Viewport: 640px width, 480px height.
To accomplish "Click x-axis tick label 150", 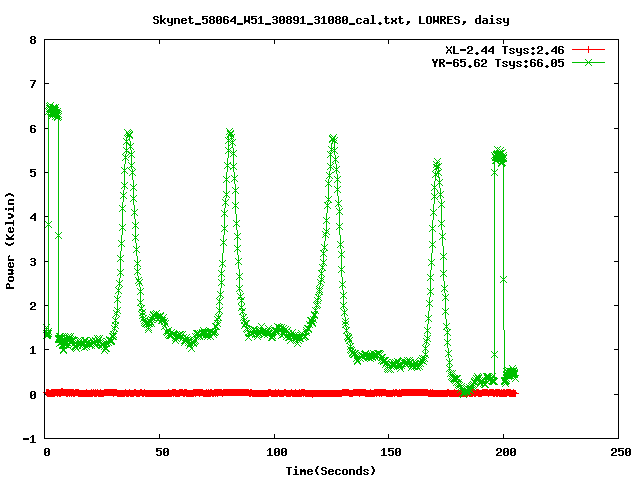I will [391, 452].
